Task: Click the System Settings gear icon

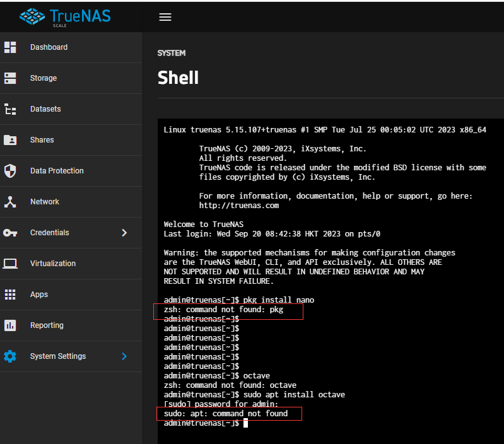Action: 10,356
